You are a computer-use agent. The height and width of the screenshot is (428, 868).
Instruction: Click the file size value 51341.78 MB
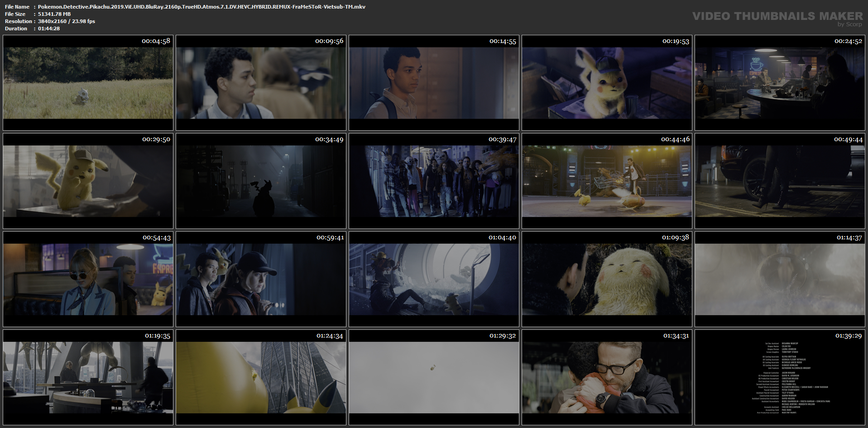click(x=54, y=14)
